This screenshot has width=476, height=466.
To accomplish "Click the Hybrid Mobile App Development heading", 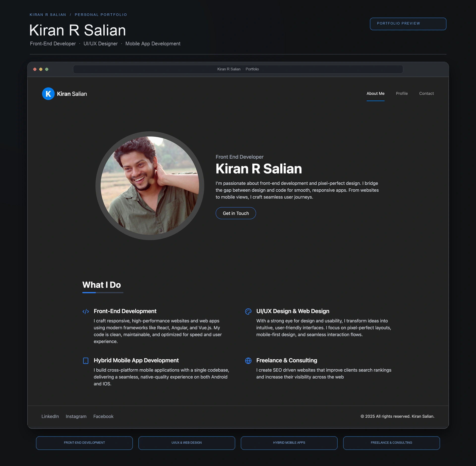I will pyautogui.click(x=136, y=360).
